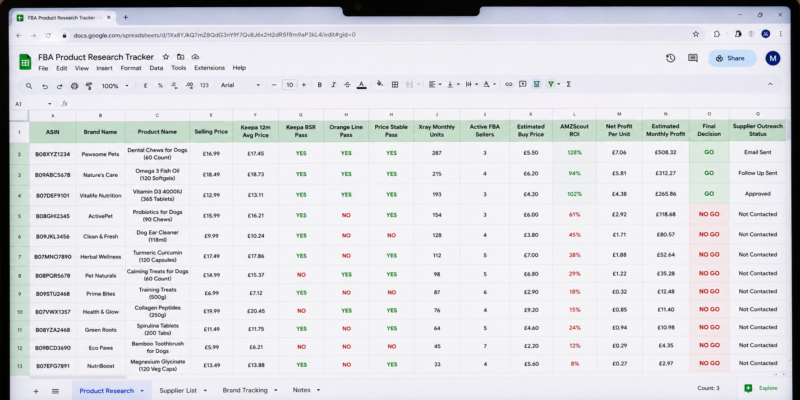The height and width of the screenshot is (400, 800).
Task: Insert a chart from toolbar
Action: [536, 84]
